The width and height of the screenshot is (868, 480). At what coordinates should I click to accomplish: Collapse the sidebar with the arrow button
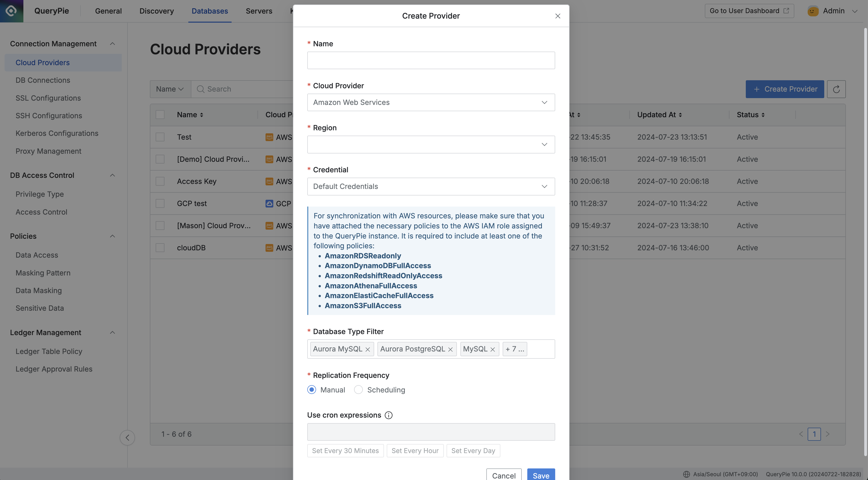click(127, 437)
